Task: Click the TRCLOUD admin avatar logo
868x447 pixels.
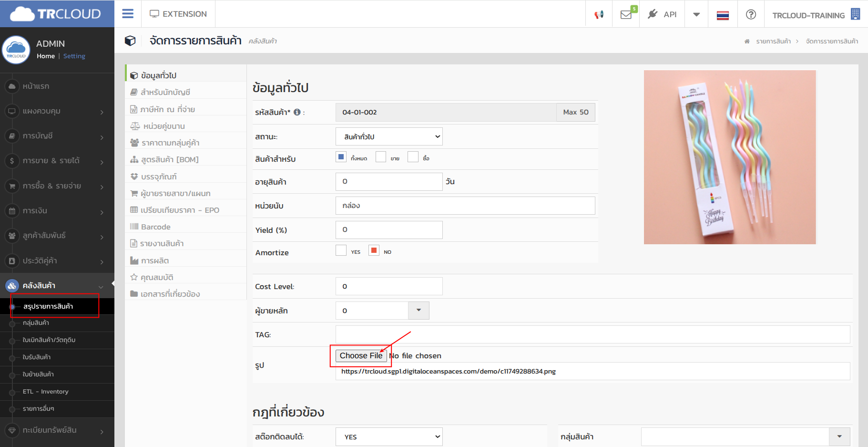Action: coord(16,50)
